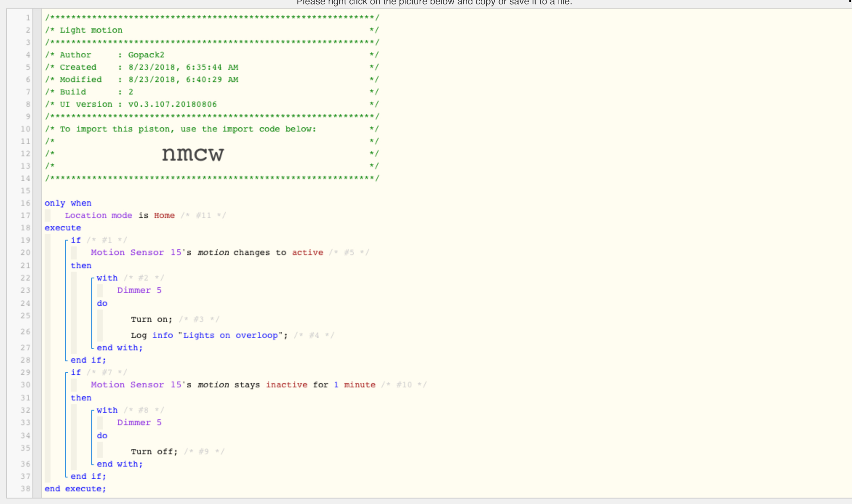
Task: Click "changes to" in line 20
Action: coord(260,253)
